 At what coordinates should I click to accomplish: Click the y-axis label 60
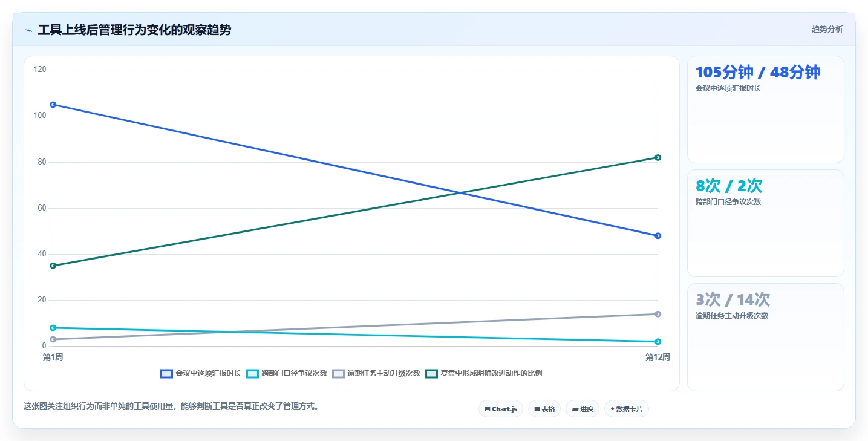(42, 208)
